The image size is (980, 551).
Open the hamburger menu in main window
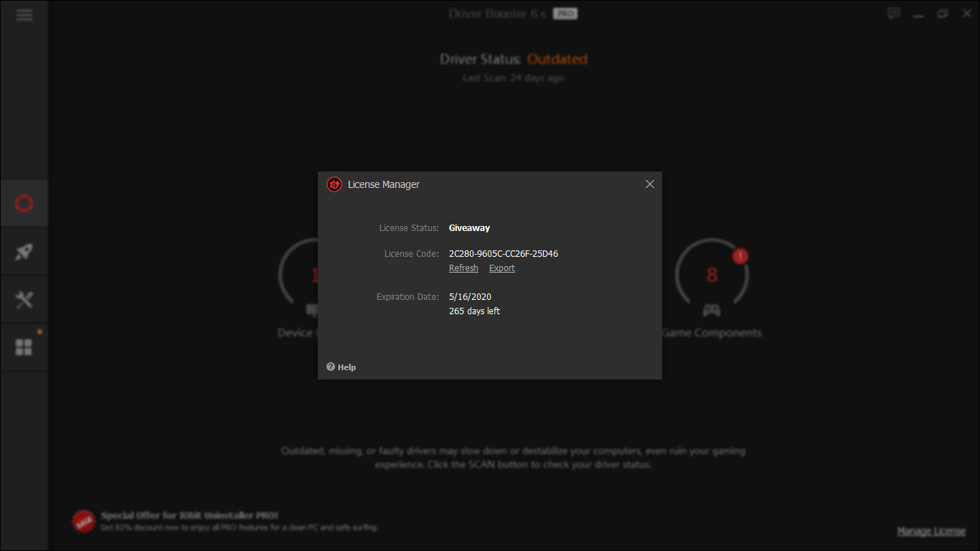click(24, 15)
